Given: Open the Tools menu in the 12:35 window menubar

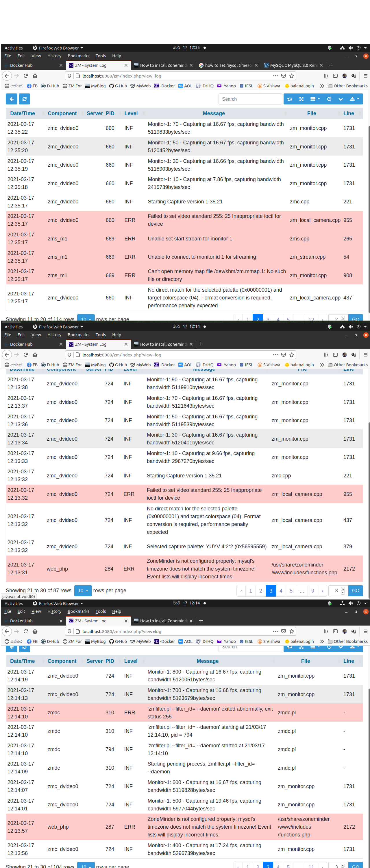Looking at the screenshot, I should [101, 56].
